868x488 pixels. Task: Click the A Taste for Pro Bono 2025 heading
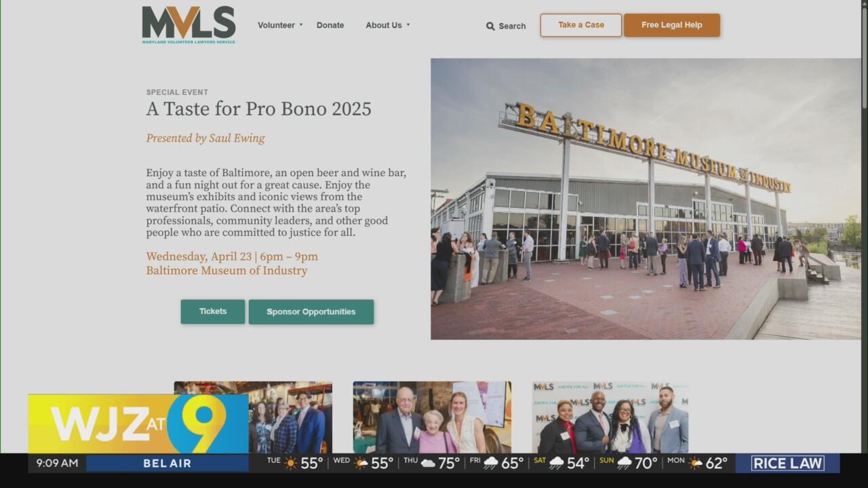[x=259, y=109]
